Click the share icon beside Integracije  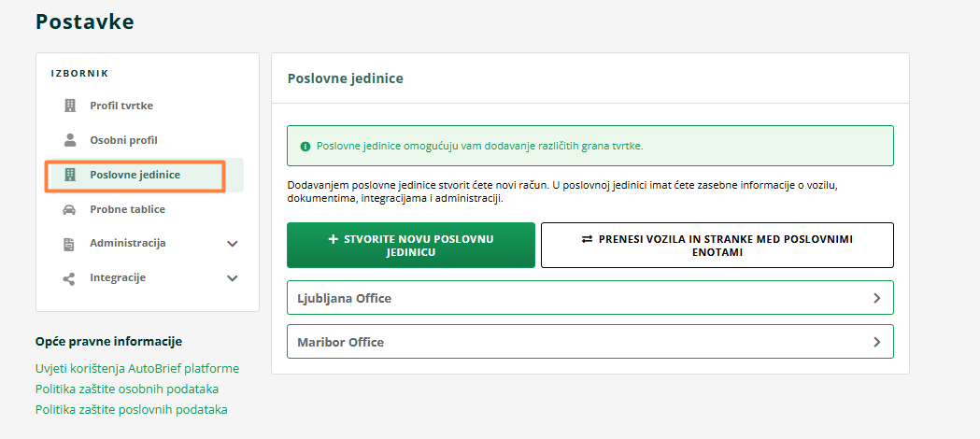(x=69, y=278)
